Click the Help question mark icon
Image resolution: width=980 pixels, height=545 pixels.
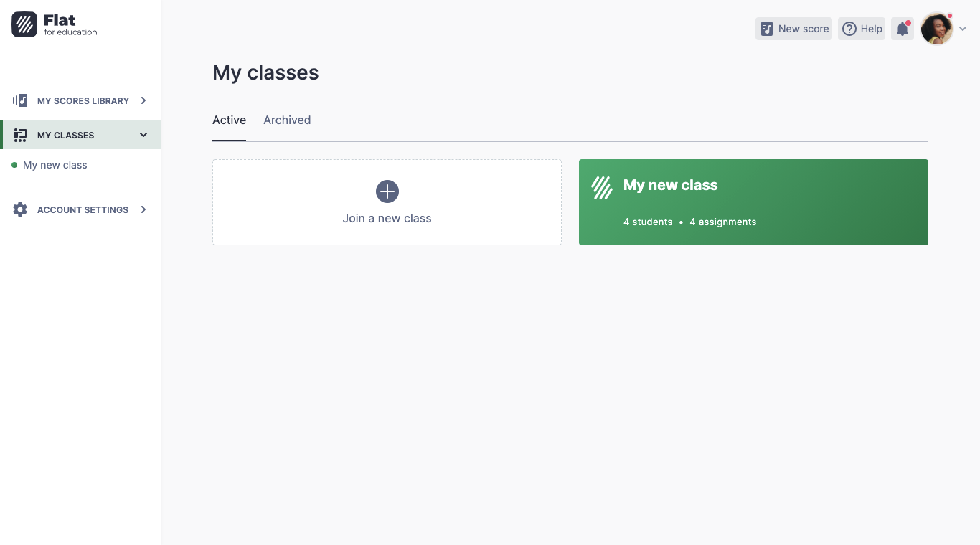(x=850, y=29)
